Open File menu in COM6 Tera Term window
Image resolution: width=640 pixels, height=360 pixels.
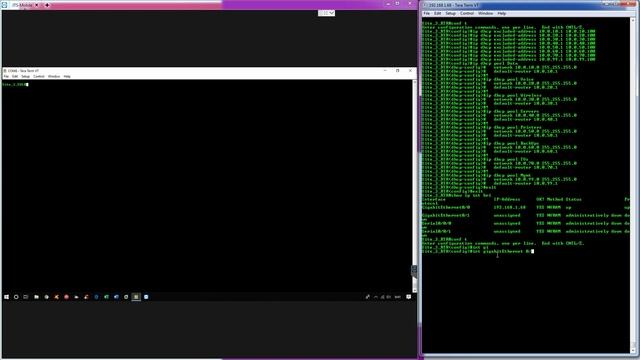pos(6,76)
